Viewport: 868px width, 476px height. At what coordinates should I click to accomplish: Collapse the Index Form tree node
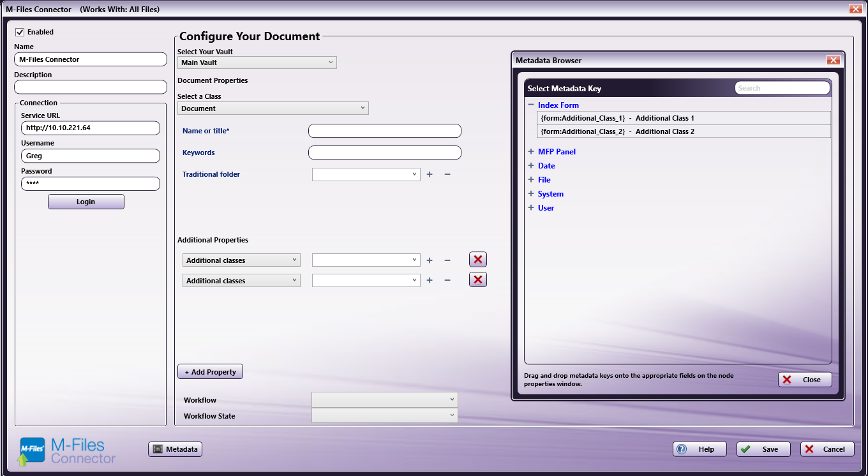tap(530, 105)
